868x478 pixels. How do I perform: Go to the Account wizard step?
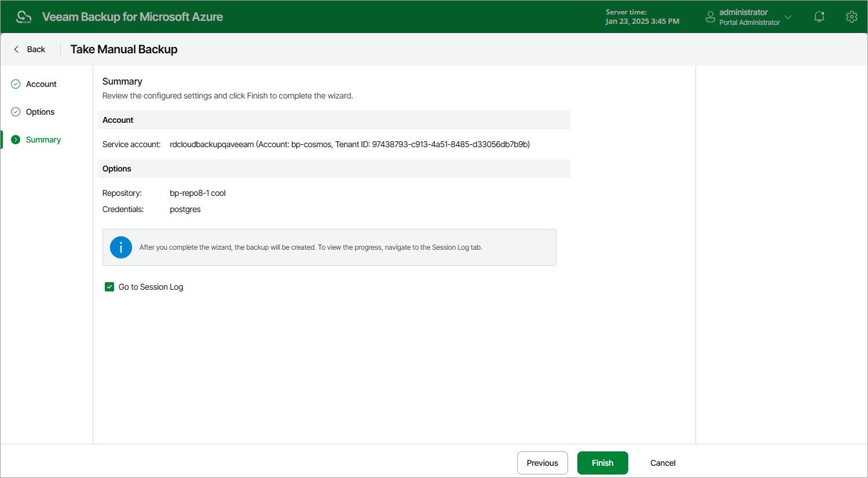[x=41, y=84]
